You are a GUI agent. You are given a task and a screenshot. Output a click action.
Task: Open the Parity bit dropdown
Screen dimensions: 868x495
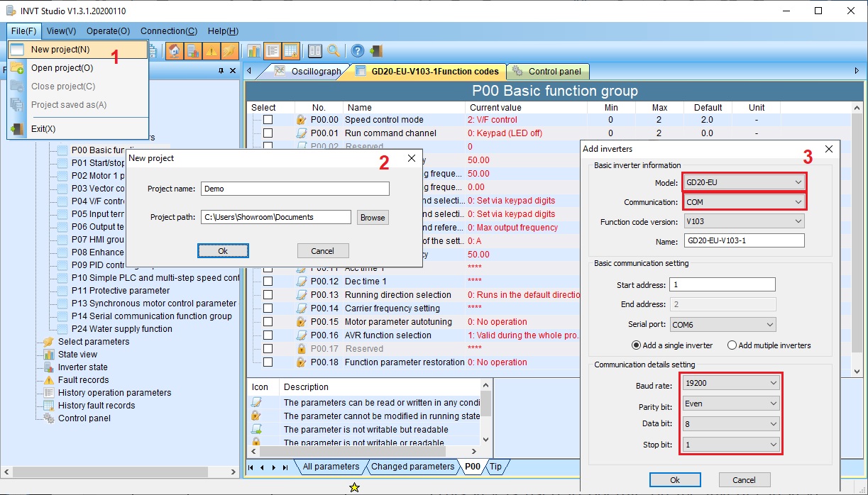click(x=730, y=404)
